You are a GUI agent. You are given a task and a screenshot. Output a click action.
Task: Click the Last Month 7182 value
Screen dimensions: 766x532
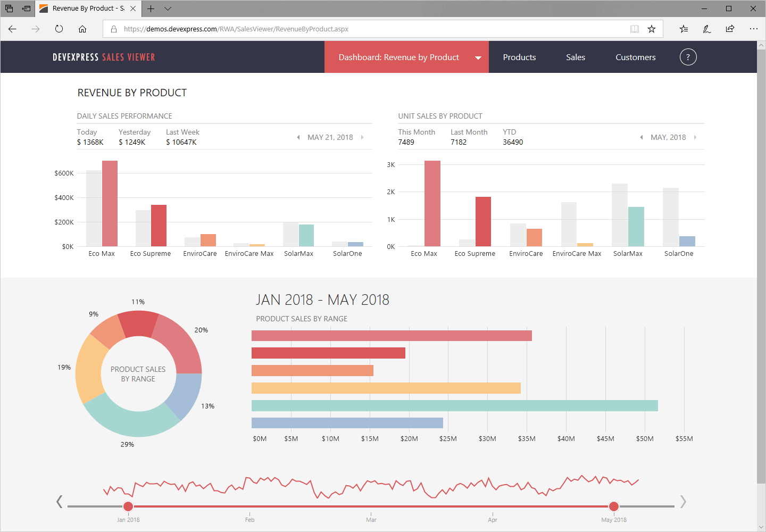pos(459,142)
